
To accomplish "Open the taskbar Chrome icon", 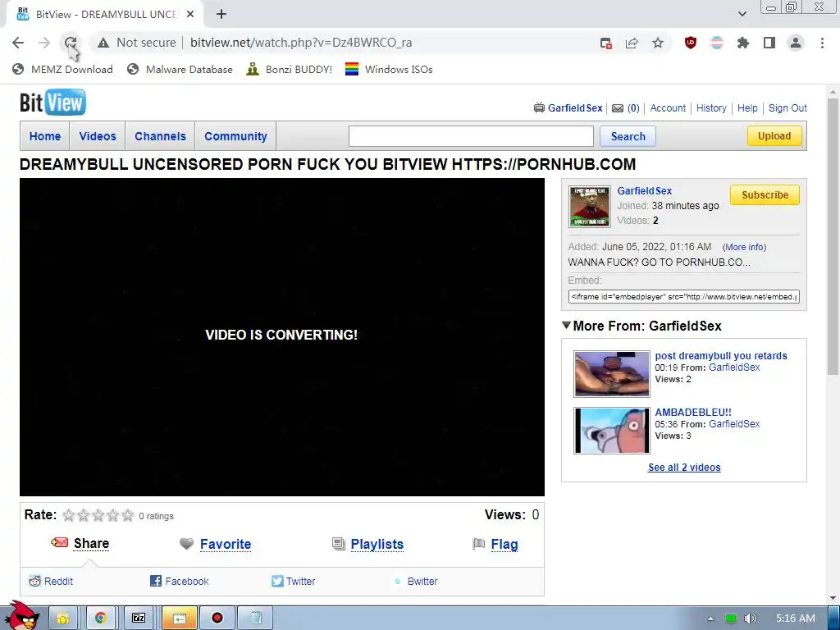I will point(100,619).
